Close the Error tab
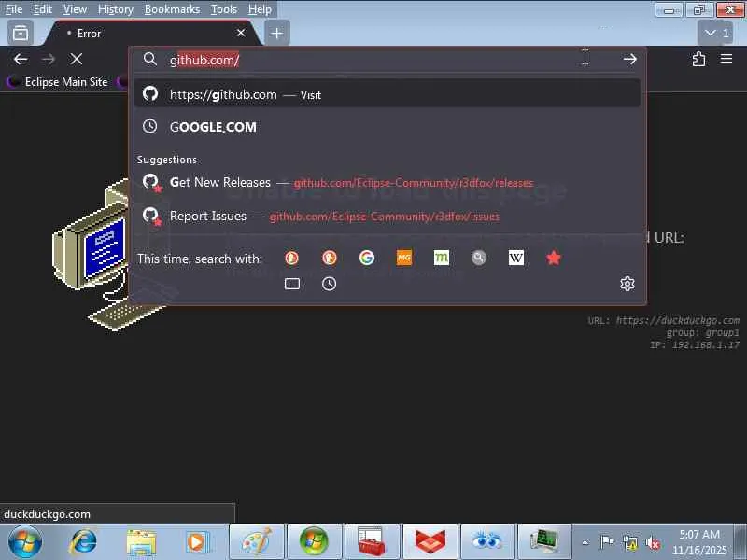Image resolution: width=747 pixels, height=560 pixels. point(241,33)
